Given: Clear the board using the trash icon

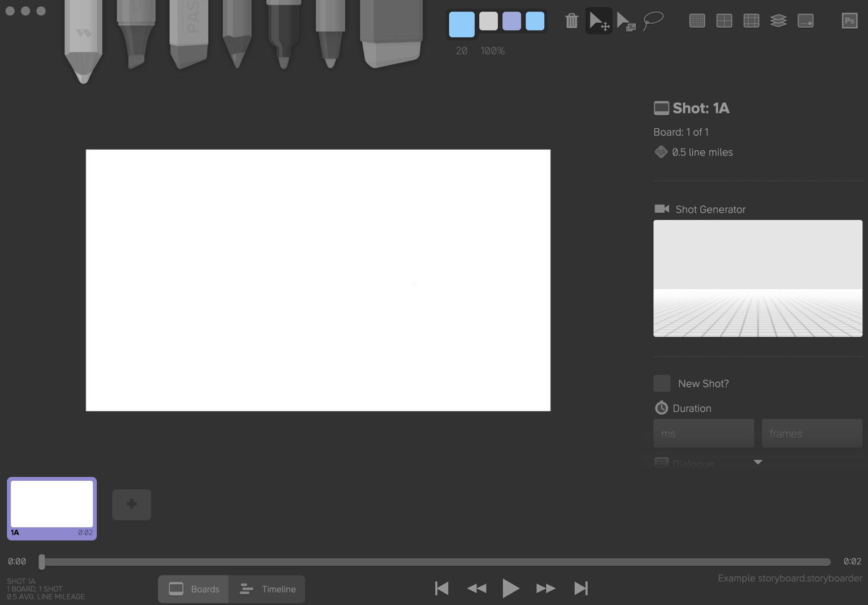Looking at the screenshot, I should click(x=572, y=20).
